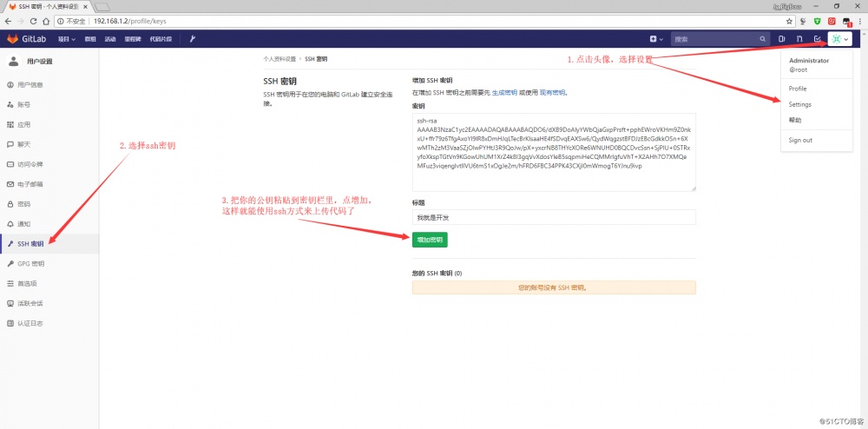Open 群组 in the top navbar
Viewport: 868px width, 429px height.
90,39
